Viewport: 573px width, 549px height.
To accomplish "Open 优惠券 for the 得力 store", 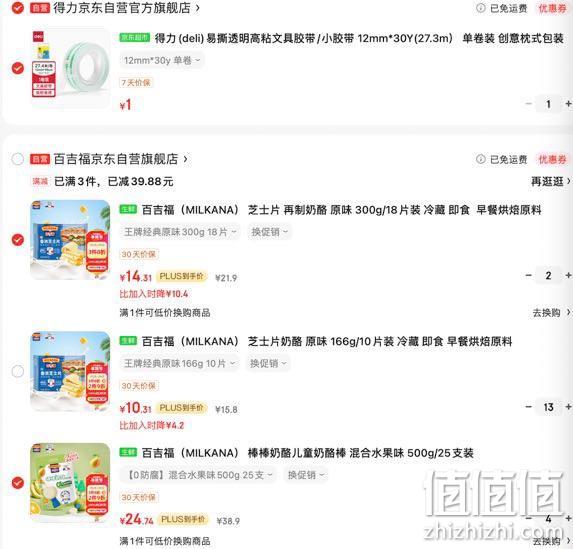I will (x=552, y=8).
